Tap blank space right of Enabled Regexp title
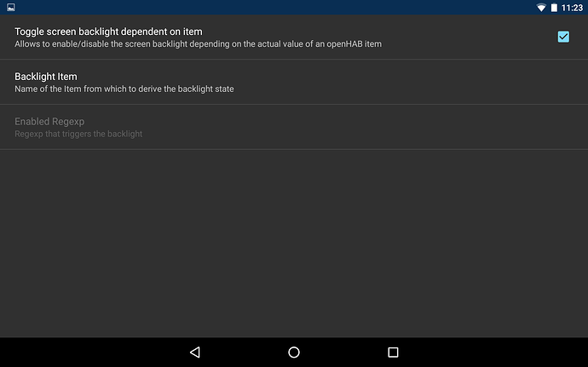Image resolution: width=588 pixels, height=367 pixels. [341, 123]
